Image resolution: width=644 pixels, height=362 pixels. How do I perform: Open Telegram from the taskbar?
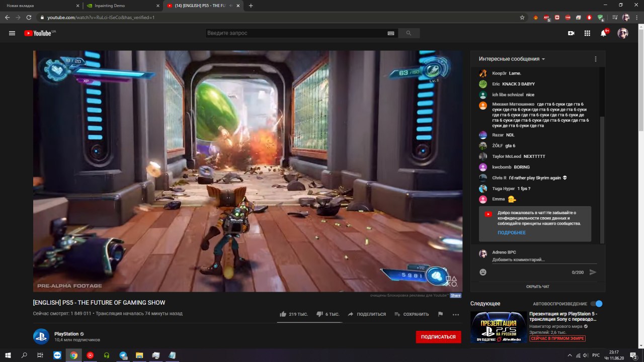tap(123, 355)
